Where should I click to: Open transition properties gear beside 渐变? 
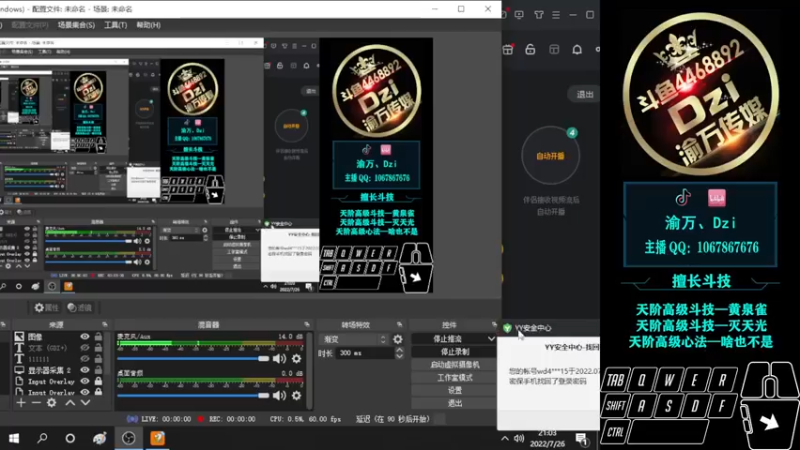[x=397, y=339]
